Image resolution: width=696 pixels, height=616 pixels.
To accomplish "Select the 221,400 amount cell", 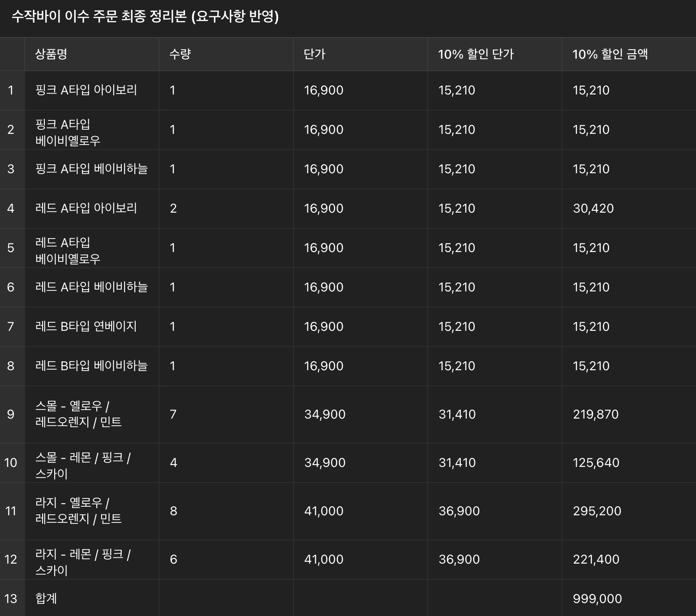I will (596, 559).
